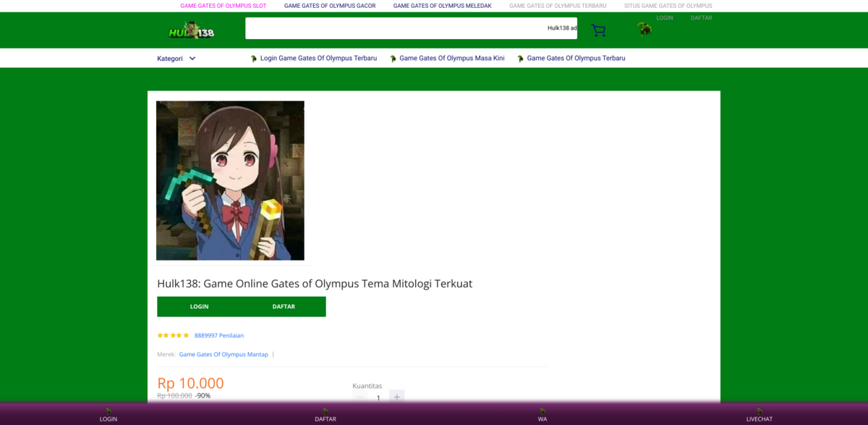Expand the Kategori dropdown
Image resolution: width=868 pixels, height=425 pixels.
click(170, 59)
